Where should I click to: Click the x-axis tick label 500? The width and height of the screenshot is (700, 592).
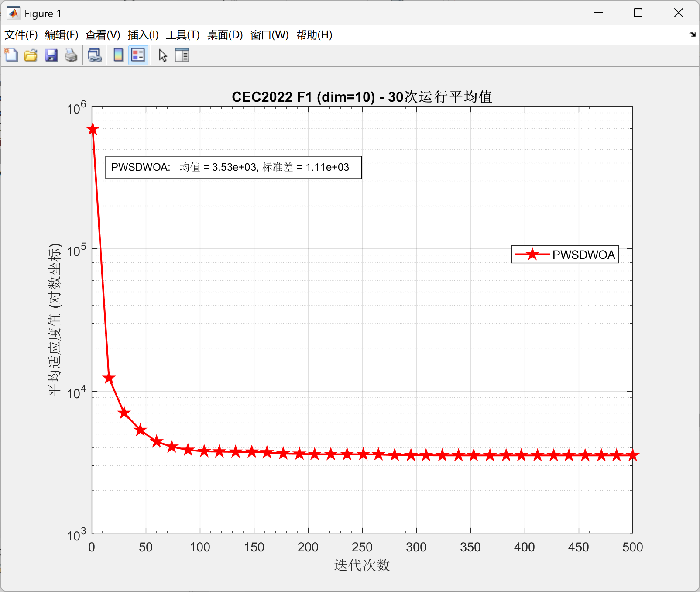pyautogui.click(x=633, y=547)
